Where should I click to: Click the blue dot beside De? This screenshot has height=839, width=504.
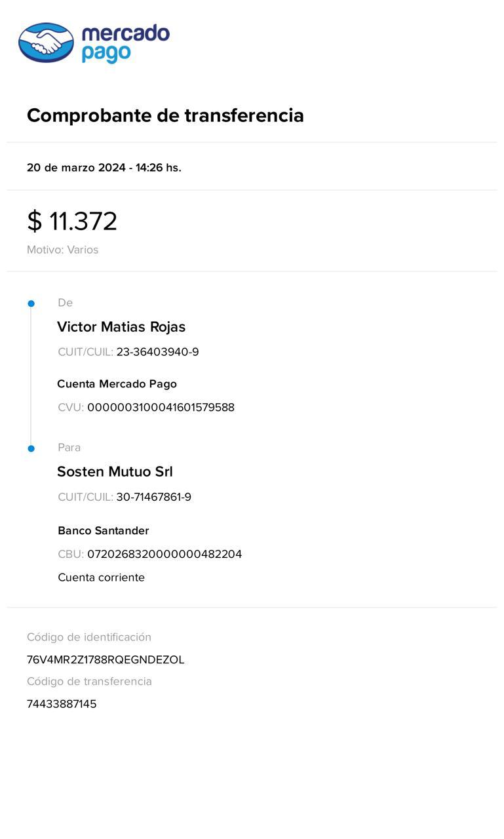31,303
